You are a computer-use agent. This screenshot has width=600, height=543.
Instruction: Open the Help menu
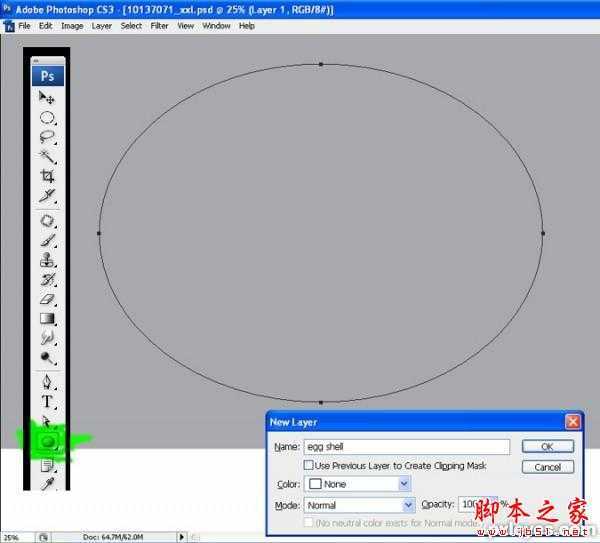[246, 26]
